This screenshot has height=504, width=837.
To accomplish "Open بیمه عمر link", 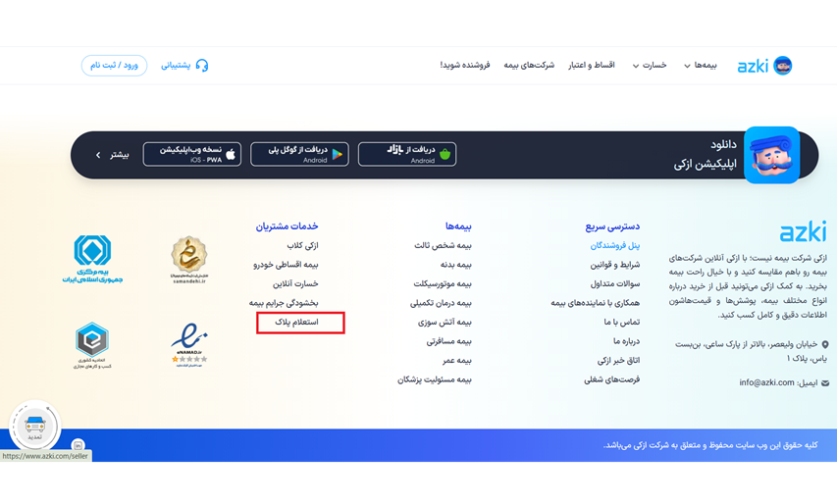I will pyautogui.click(x=457, y=361).
